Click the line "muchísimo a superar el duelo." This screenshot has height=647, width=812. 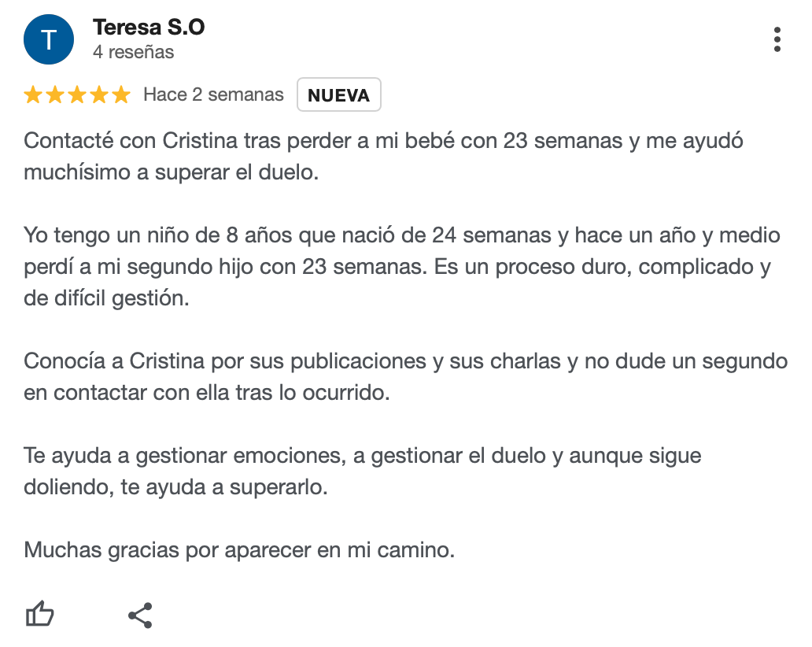click(x=171, y=172)
